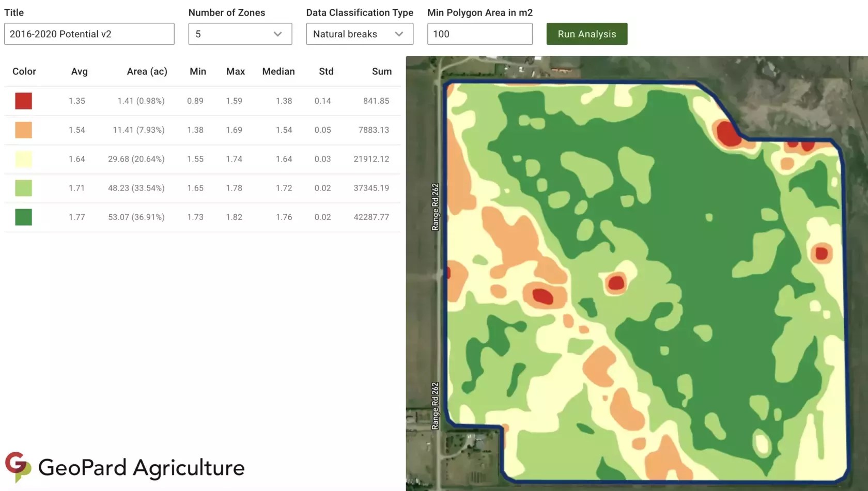Expand the Natural breaks selector chevron
Image resolution: width=868 pixels, height=491 pixels.
pos(398,34)
